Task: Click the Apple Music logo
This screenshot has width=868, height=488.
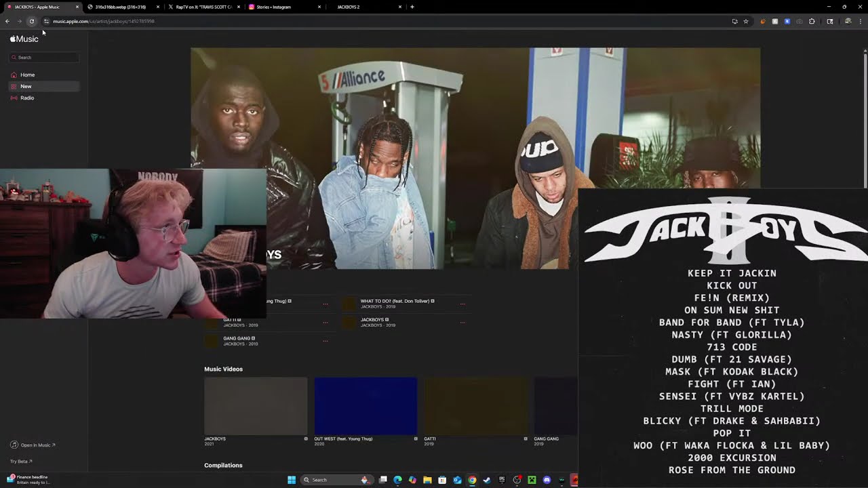Action: tap(24, 39)
